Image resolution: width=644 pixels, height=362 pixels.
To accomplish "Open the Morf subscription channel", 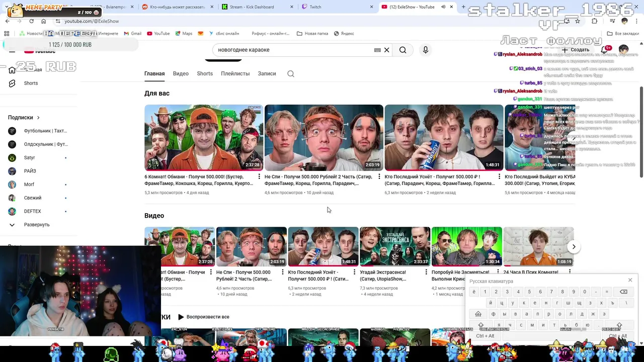I will pos(29,185).
